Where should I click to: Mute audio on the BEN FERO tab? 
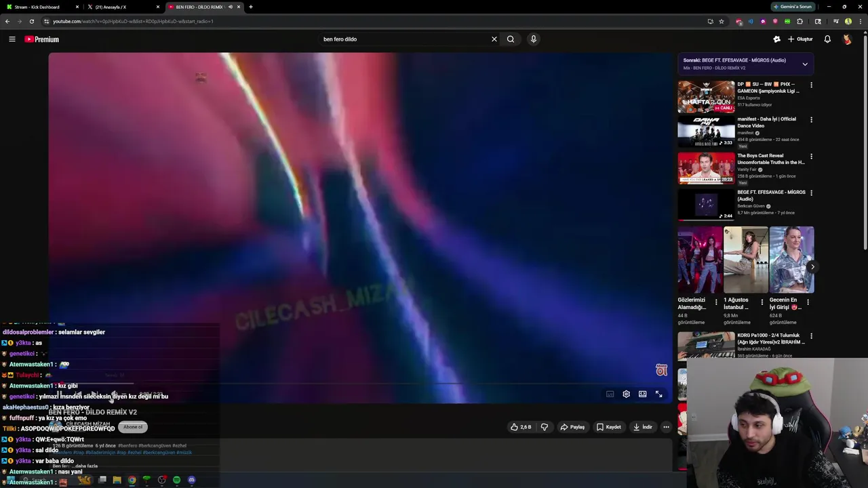point(231,7)
